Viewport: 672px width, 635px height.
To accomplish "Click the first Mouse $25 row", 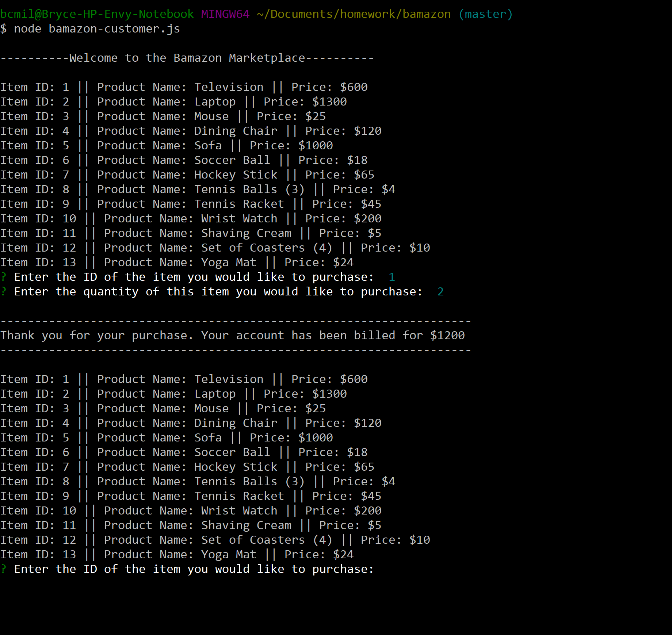I will tap(163, 116).
